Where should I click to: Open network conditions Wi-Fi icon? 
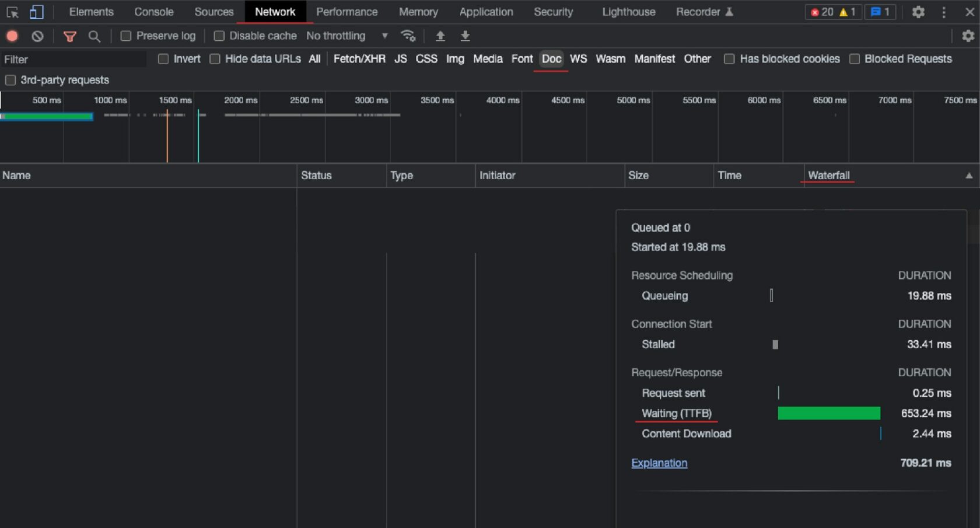[x=408, y=36]
